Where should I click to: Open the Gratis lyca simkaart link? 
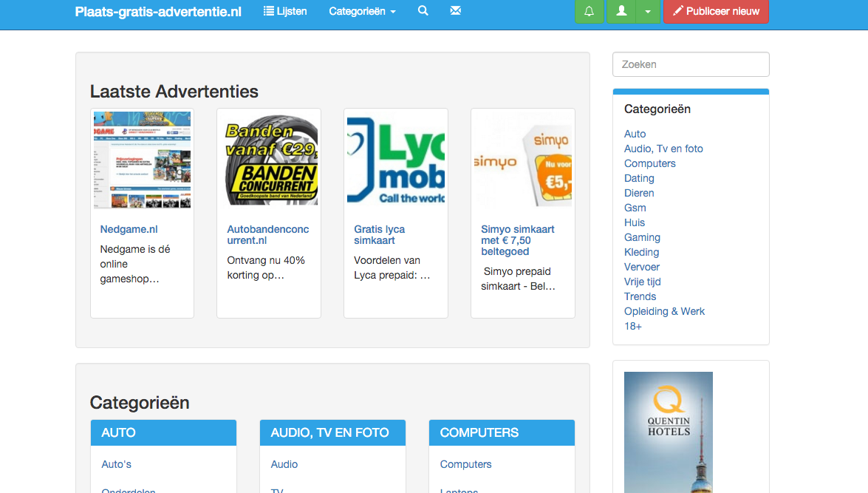(x=379, y=235)
